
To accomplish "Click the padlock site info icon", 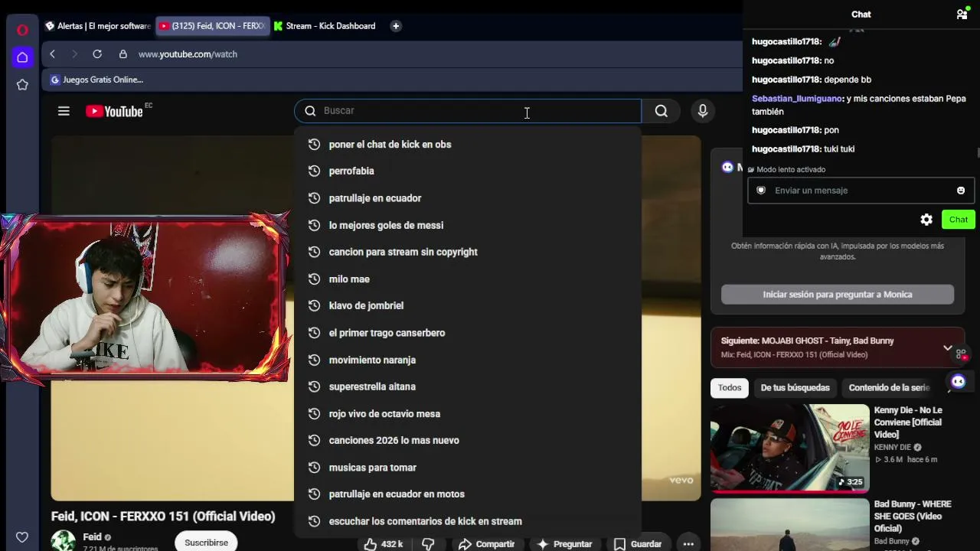I will [x=122, y=54].
